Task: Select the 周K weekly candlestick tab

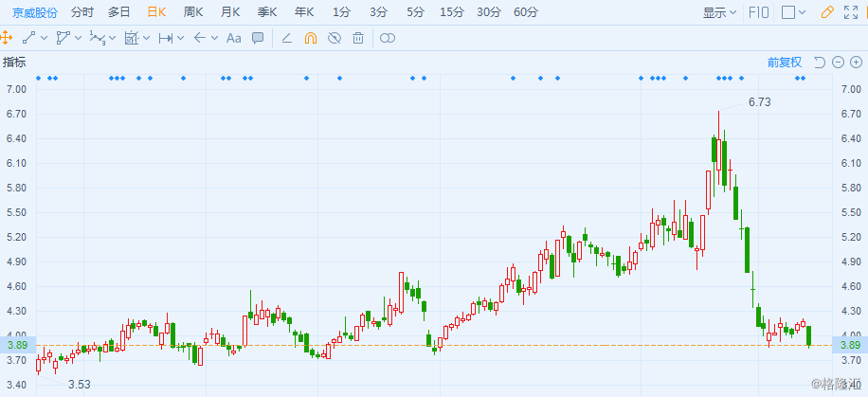Action: coord(193,12)
